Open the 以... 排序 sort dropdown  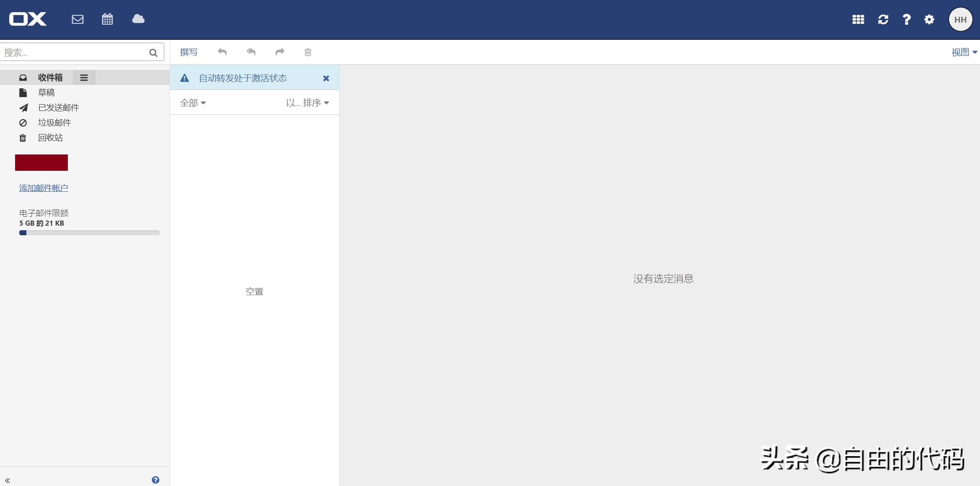point(307,103)
